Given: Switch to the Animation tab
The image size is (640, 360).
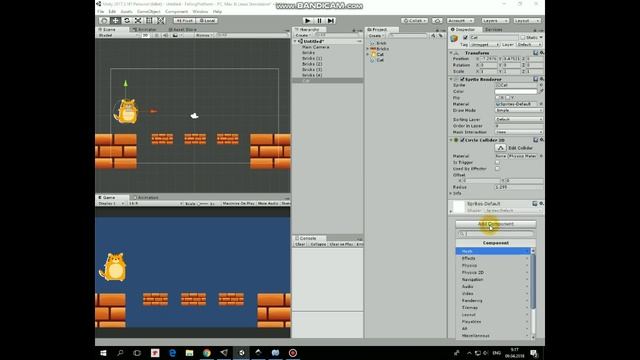Looking at the screenshot, I should coord(146,198).
